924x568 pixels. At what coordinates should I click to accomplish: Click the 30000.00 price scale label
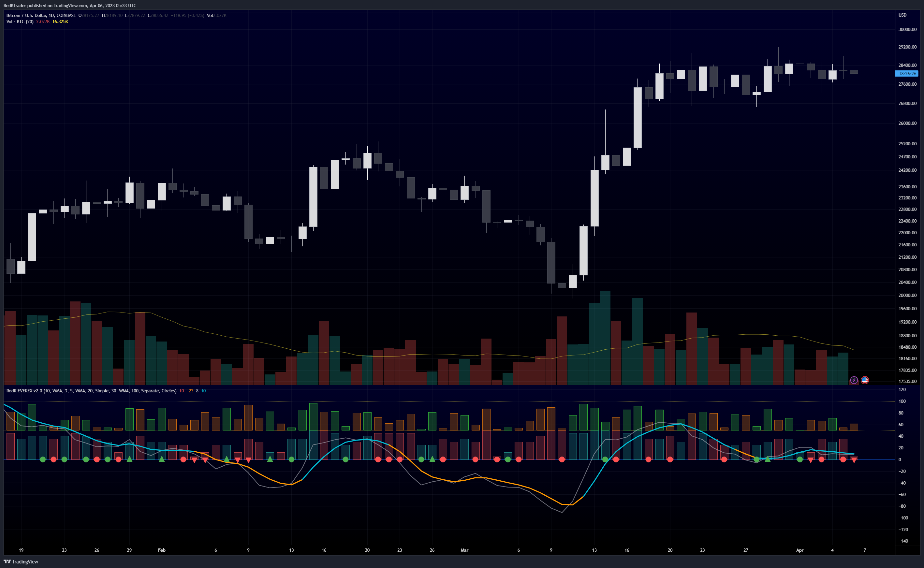tap(907, 29)
